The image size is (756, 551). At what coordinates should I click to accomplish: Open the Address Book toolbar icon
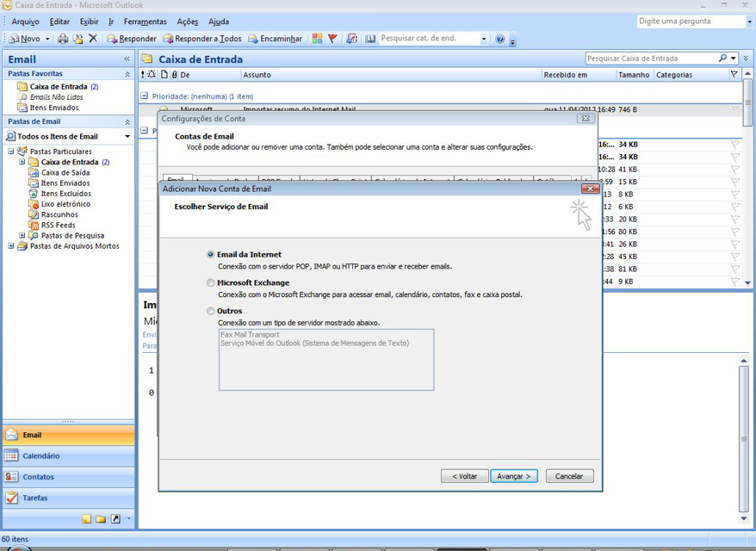tap(370, 39)
